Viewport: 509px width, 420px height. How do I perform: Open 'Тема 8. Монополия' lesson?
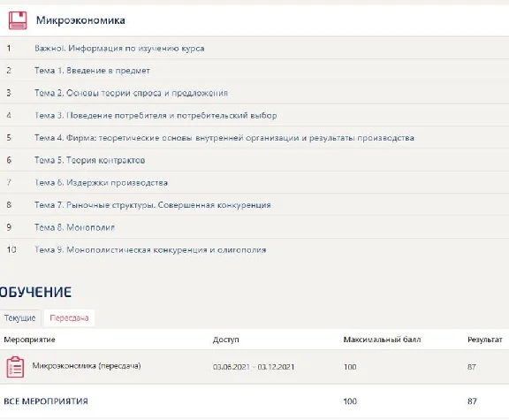coord(74,227)
